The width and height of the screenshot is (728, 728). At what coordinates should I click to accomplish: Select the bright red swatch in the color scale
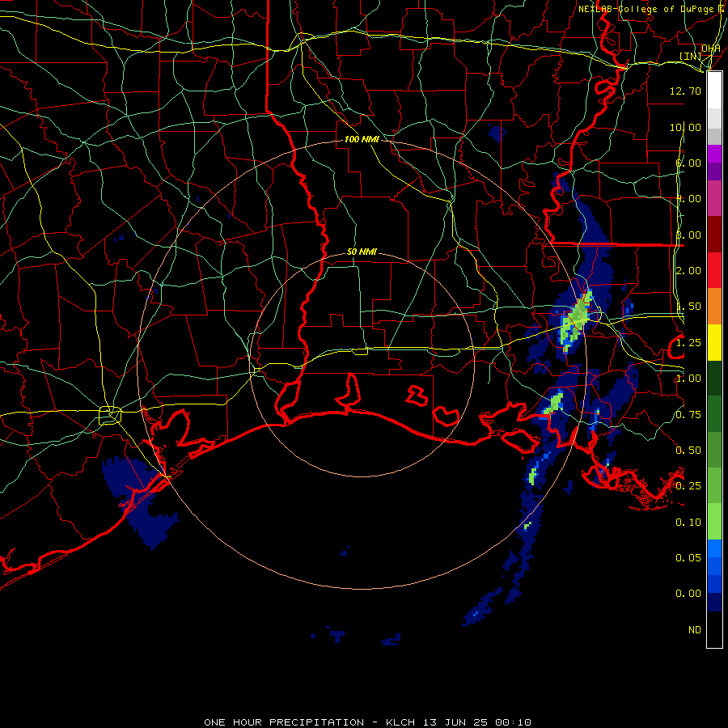(714, 270)
